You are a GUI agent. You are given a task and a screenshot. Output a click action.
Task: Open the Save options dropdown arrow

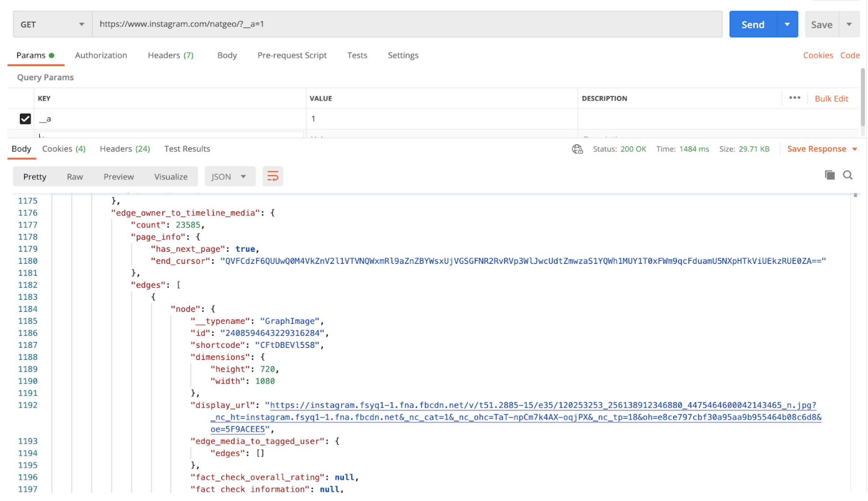pos(849,24)
